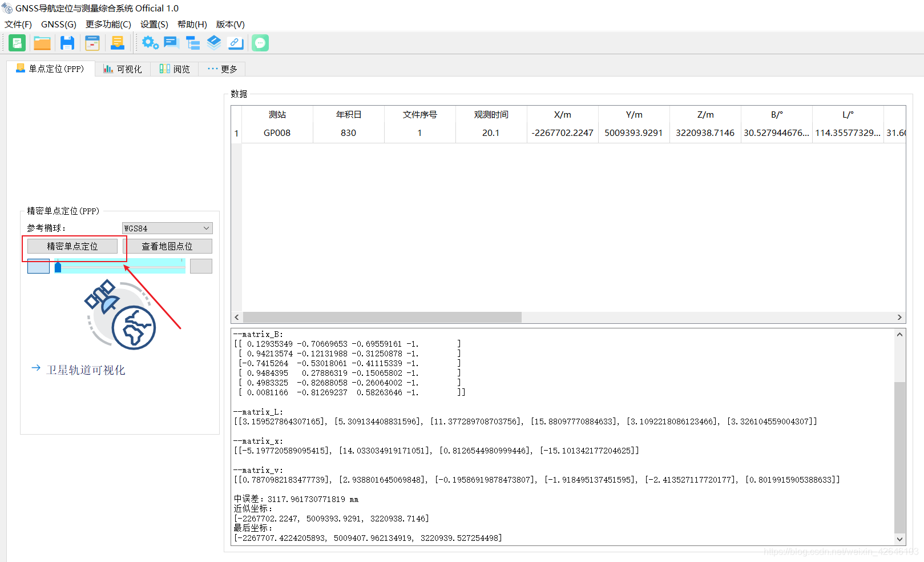Image resolution: width=924 pixels, height=562 pixels.
Task: Click the Z/m column header
Action: [x=705, y=115]
